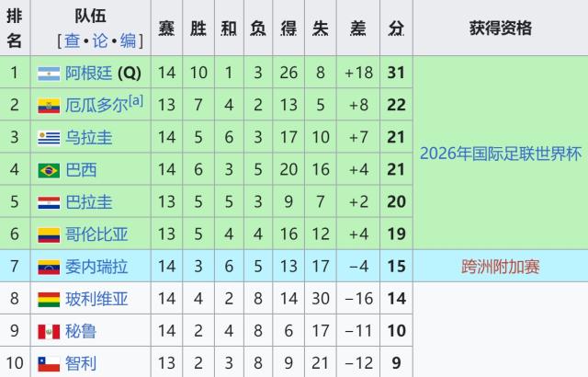Open the 论 (talk) template link

click(x=100, y=40)
